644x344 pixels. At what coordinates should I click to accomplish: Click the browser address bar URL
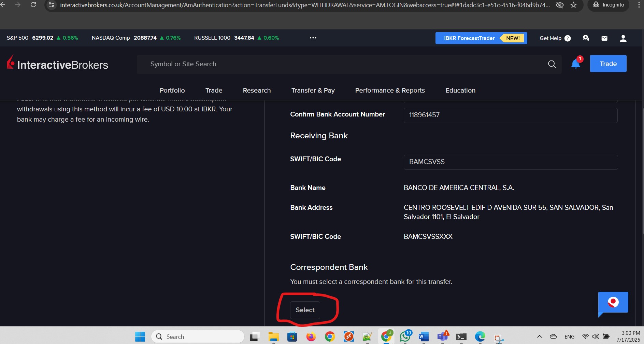(x=305, y=5)
